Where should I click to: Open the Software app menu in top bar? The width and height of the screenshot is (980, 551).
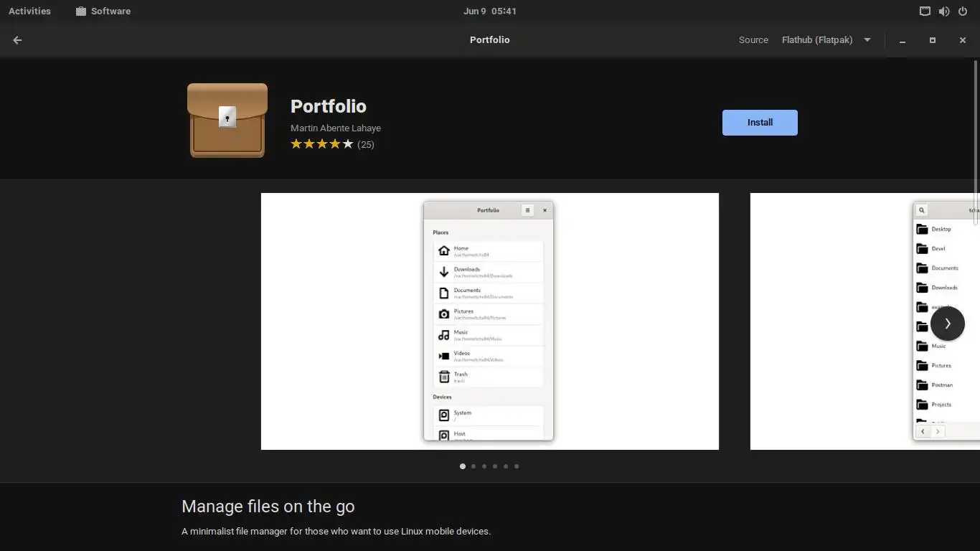[x=103, y=11]
